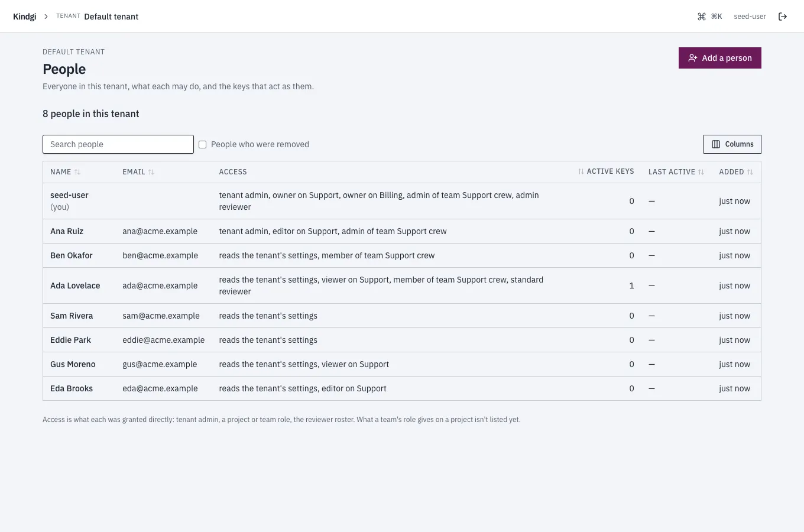Image resolution: width=804 pixels, height=532 pixels.
Task: Click the Access column header
Action: (x=233, y=172)
